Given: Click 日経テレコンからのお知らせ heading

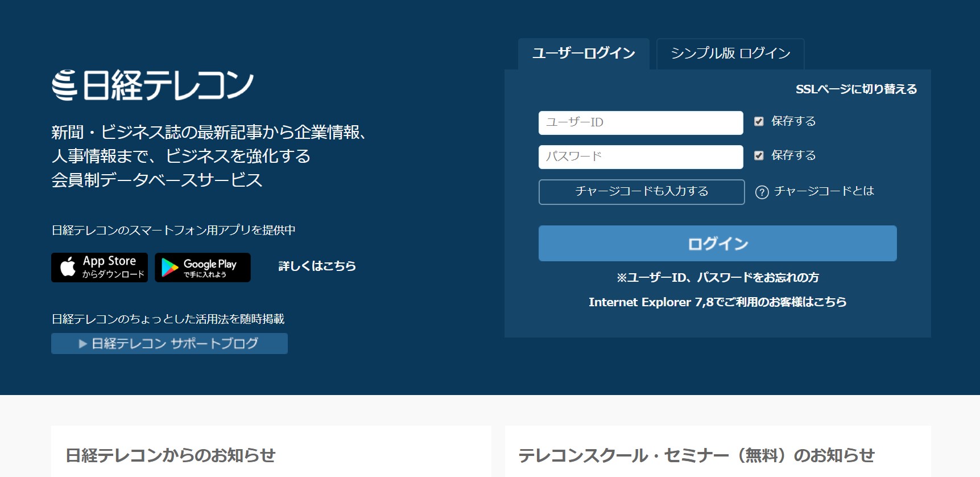Looking at the screenshot, I should [171, 455].
